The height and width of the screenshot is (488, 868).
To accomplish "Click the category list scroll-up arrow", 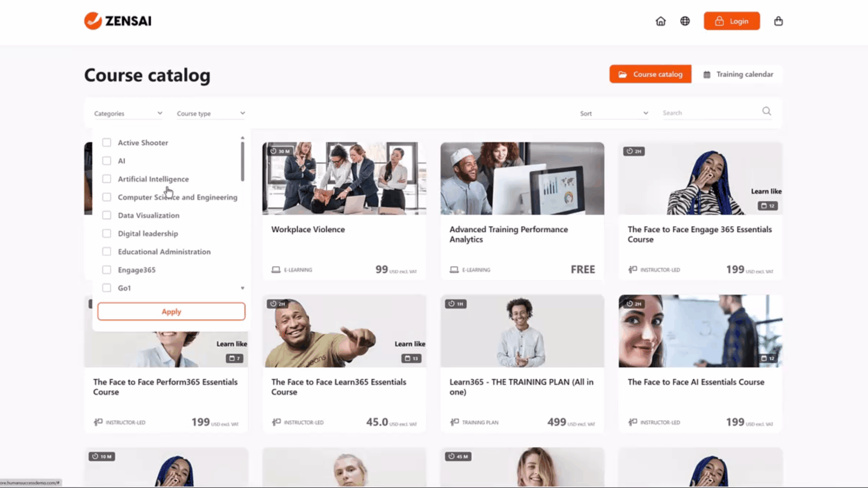I will (242, 137).
